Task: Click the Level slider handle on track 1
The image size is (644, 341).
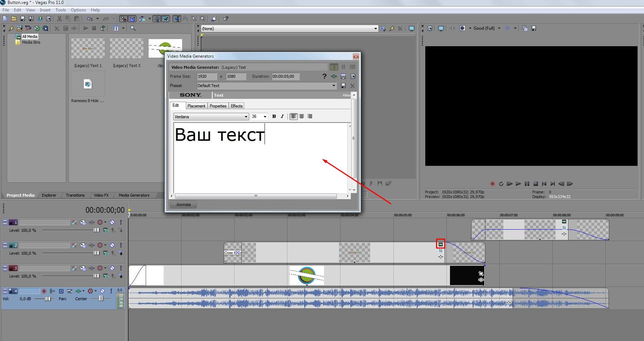Action: pos(96,230)
